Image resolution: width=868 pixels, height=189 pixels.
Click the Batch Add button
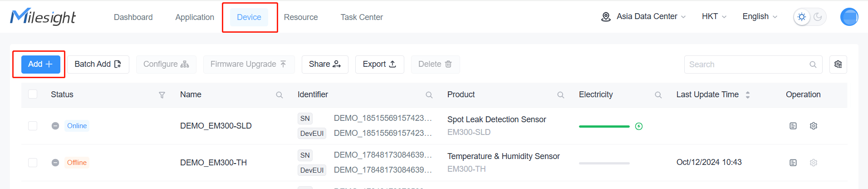98,64
